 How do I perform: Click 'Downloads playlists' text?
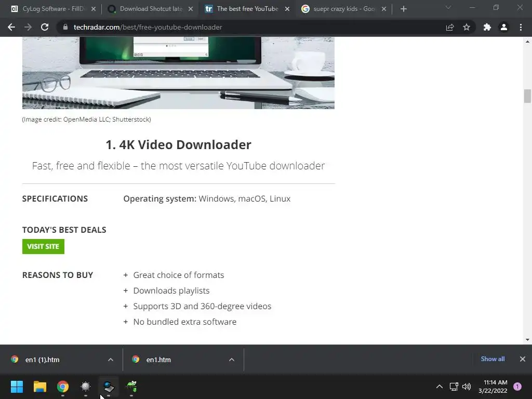point(171,291)
